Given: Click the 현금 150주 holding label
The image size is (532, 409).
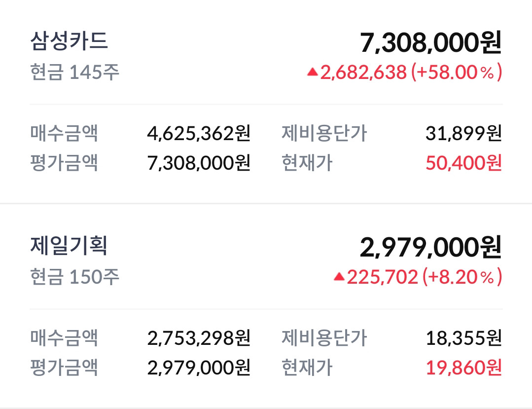Looking at the screenshot, I should pyautogui.click(x=74, y=277).
